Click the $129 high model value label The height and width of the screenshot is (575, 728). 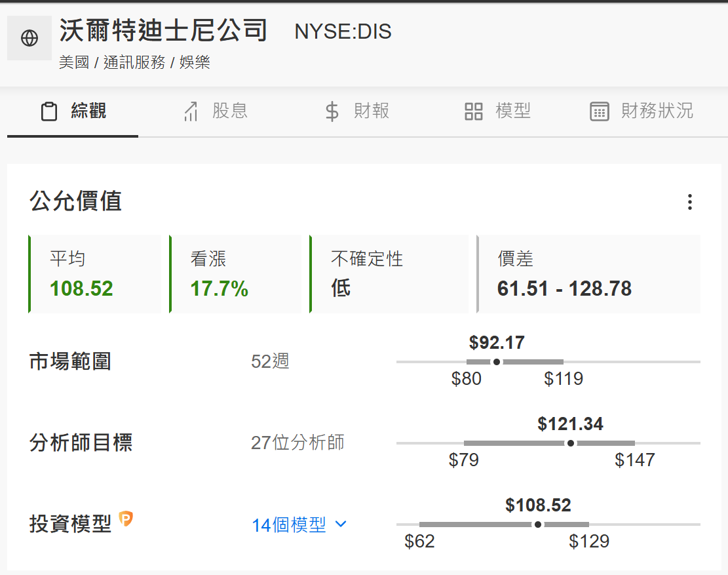[x=589, y=542]
